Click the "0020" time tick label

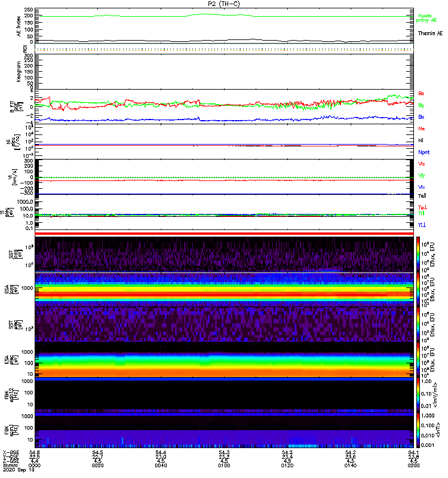coord(97,465)
